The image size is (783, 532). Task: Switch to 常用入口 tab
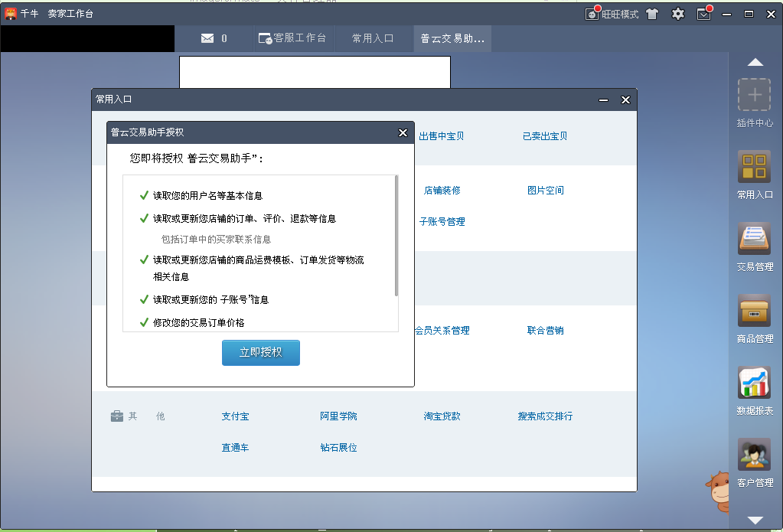(x=373, y=38)
